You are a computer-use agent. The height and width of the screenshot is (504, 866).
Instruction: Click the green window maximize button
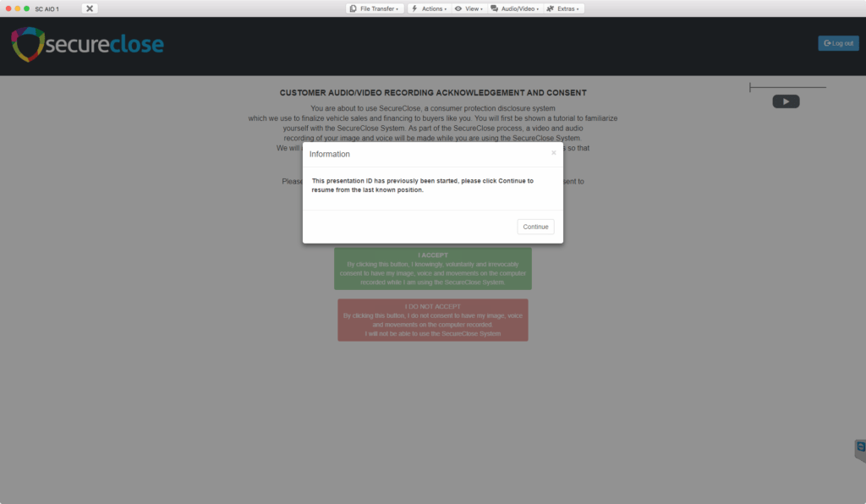point(26,8)
